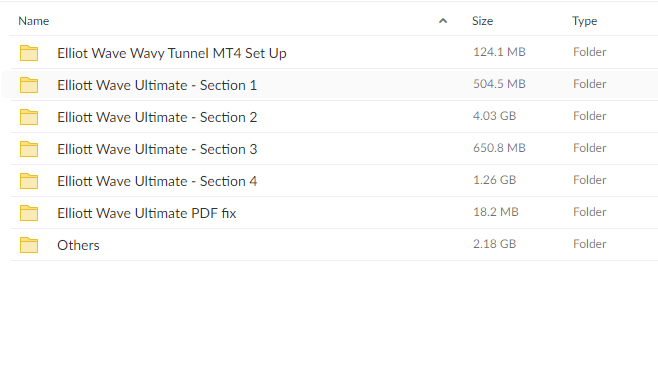Sort files by the Size column
The width and height of the screenshot is (658, 372).
482,21
